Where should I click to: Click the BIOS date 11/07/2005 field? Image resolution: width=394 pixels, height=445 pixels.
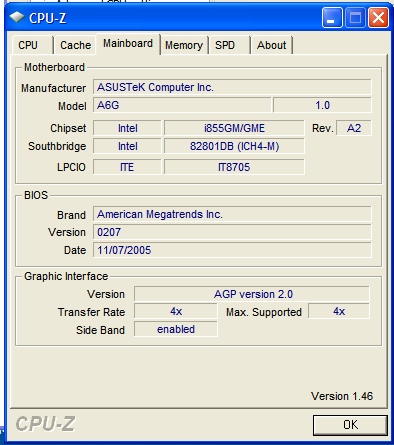tap(232, 250)
